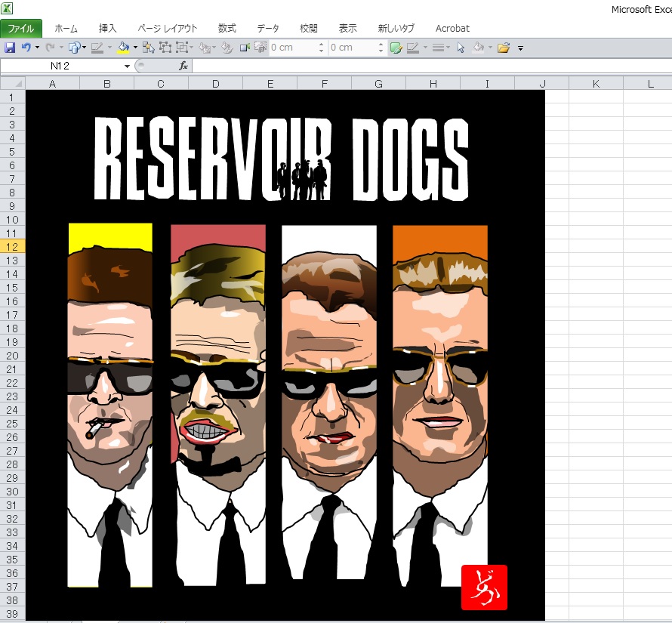This screenshot has height=623, width=672.
Task: Click the selection pane icon
Action: [x=149, y=48]
